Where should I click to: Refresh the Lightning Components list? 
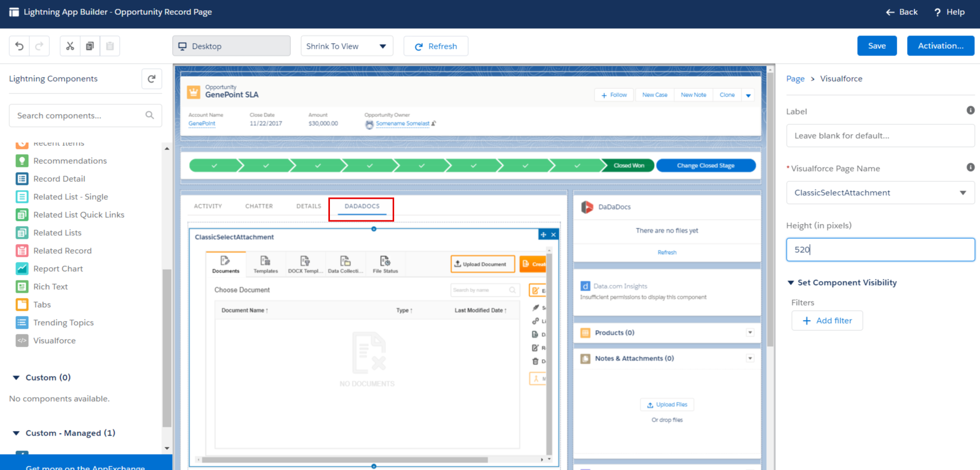click(x=152, y=79)
